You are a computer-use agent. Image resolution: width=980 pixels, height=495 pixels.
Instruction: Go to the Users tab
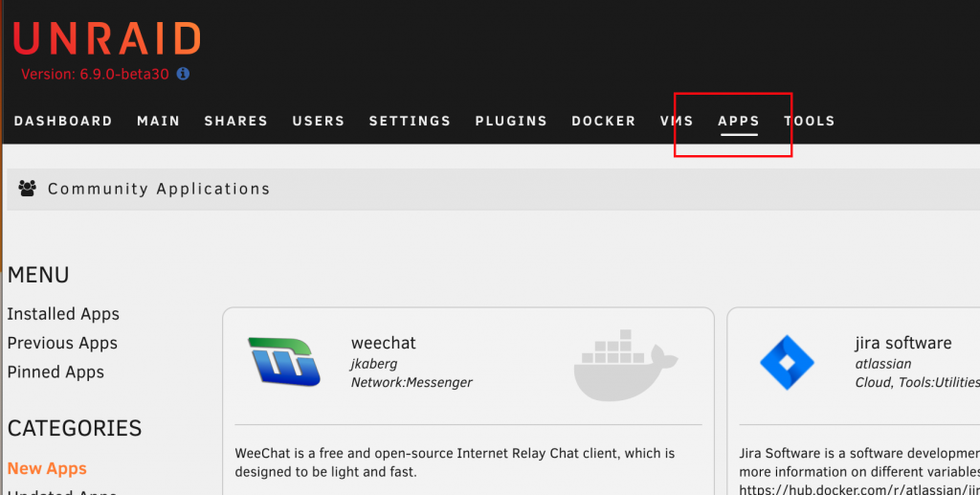click(x=318, y=122)
